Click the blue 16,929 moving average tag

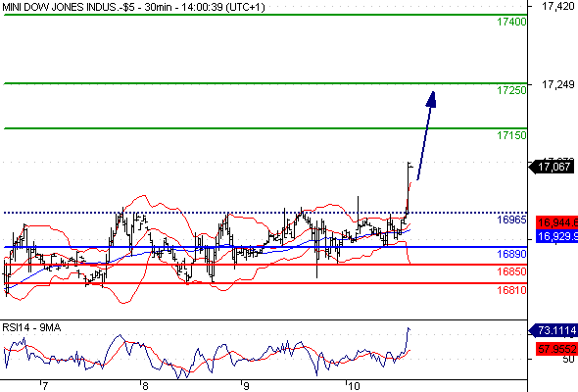coord(556,236)
